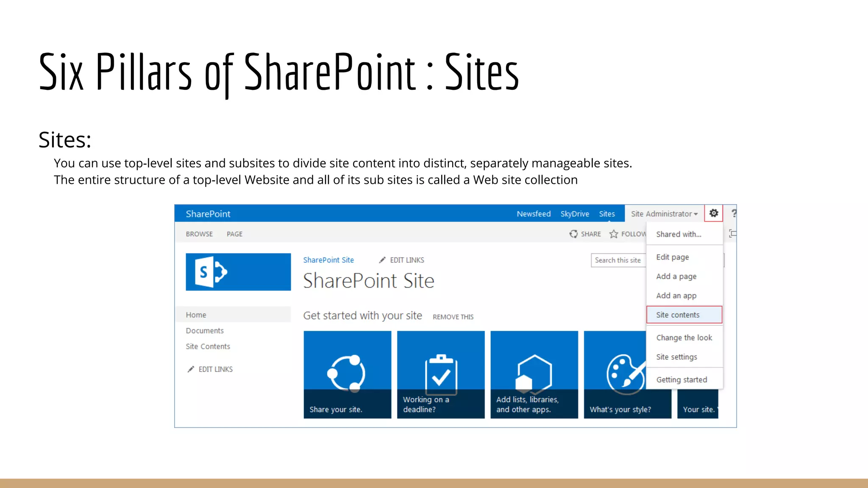Screen dimensions: 868x488
Task: Click Get started with your site heading
Action: [x=362, y=316]
